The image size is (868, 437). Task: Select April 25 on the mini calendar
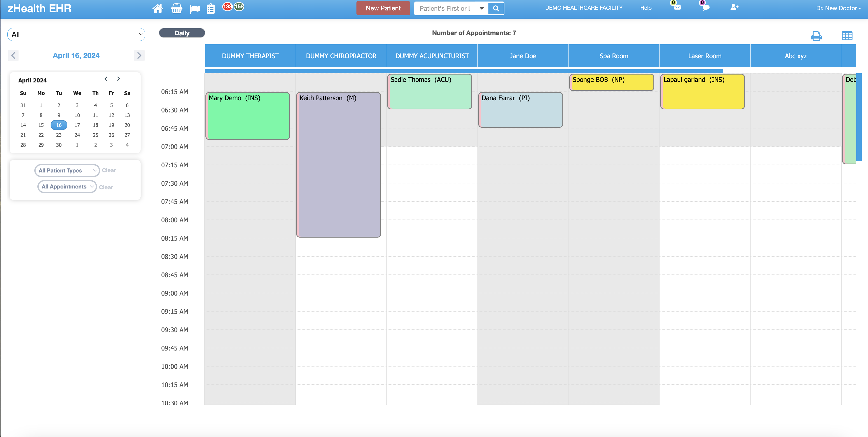(x=95, y=135)
